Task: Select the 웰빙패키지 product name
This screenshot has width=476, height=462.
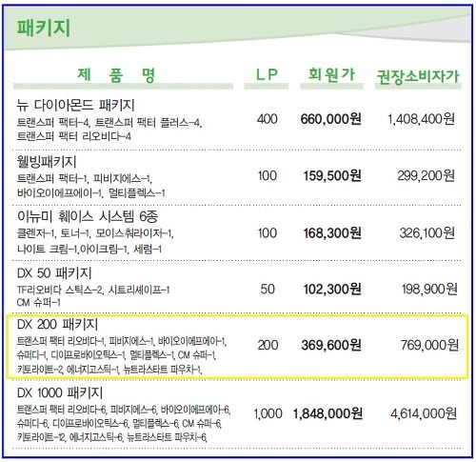Action: coord(47,162)
